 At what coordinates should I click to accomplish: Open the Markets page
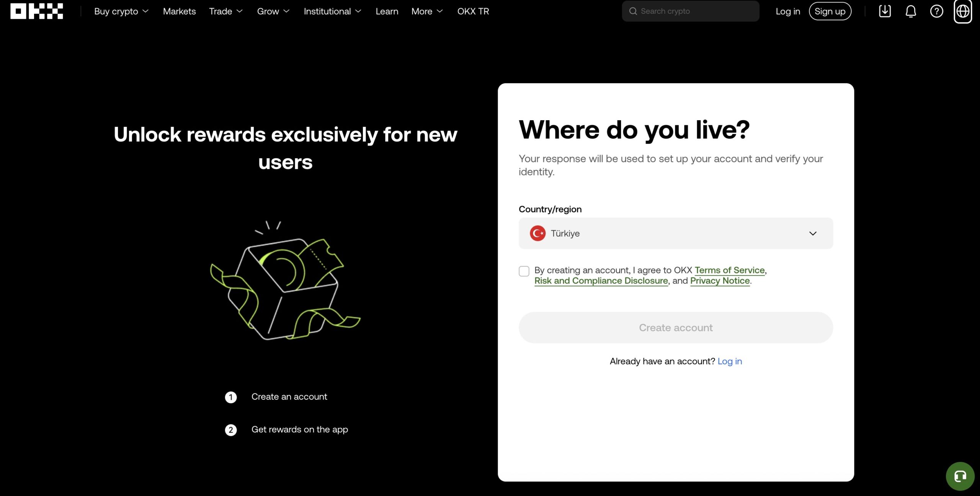click(179, 11)
